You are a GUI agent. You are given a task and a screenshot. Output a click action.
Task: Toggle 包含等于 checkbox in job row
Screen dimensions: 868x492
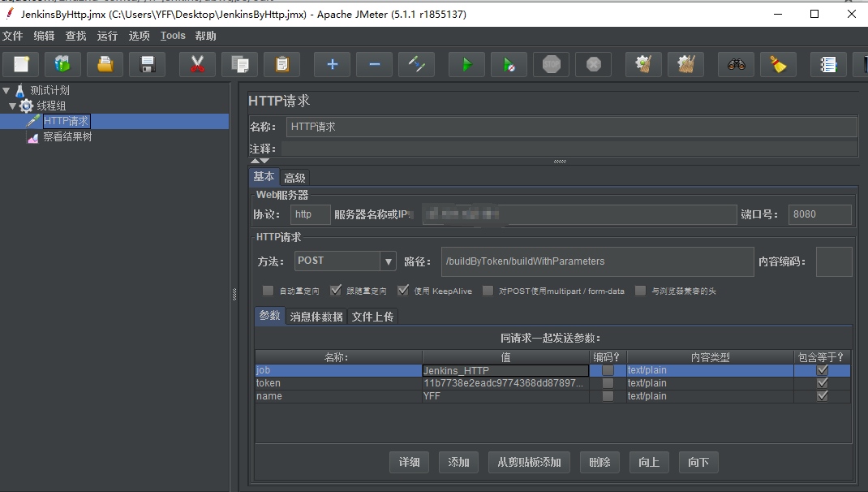pos(822,370)
